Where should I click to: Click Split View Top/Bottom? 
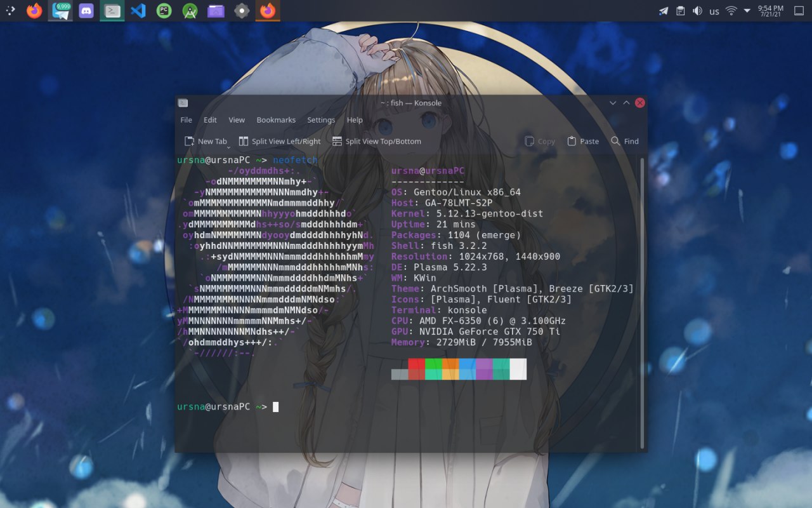[x=376, y=142]
